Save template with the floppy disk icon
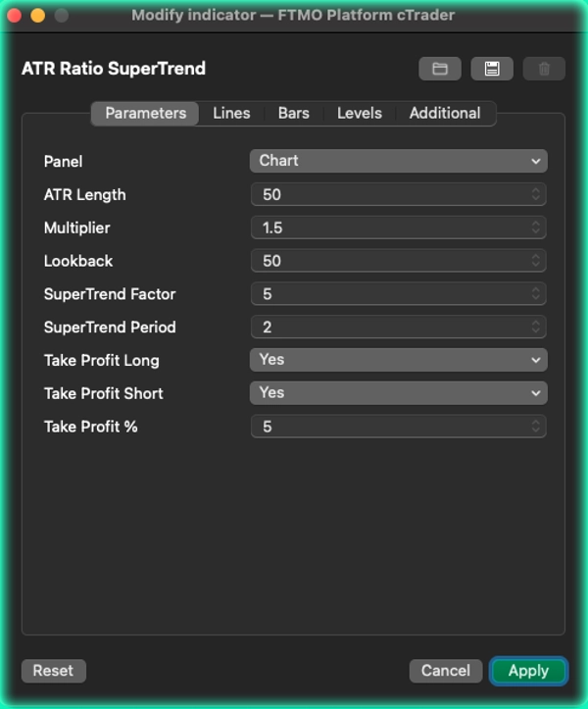This screenshot has width=588, height=709. coord(492,69)
